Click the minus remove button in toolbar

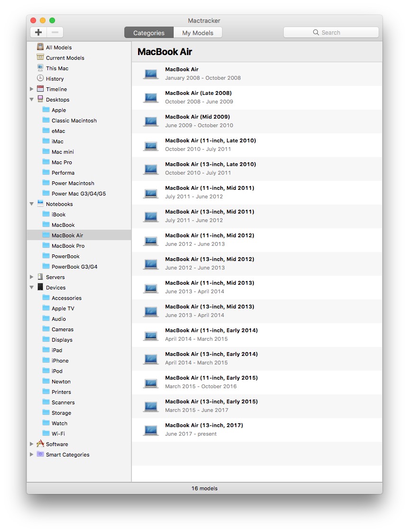(x=55, y=32)
